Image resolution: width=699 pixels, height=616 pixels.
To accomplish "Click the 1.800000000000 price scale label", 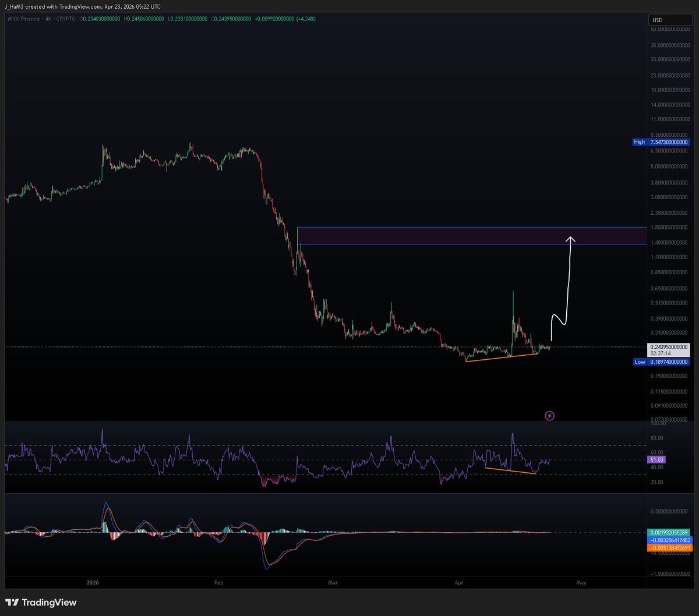I will [670, 227].
